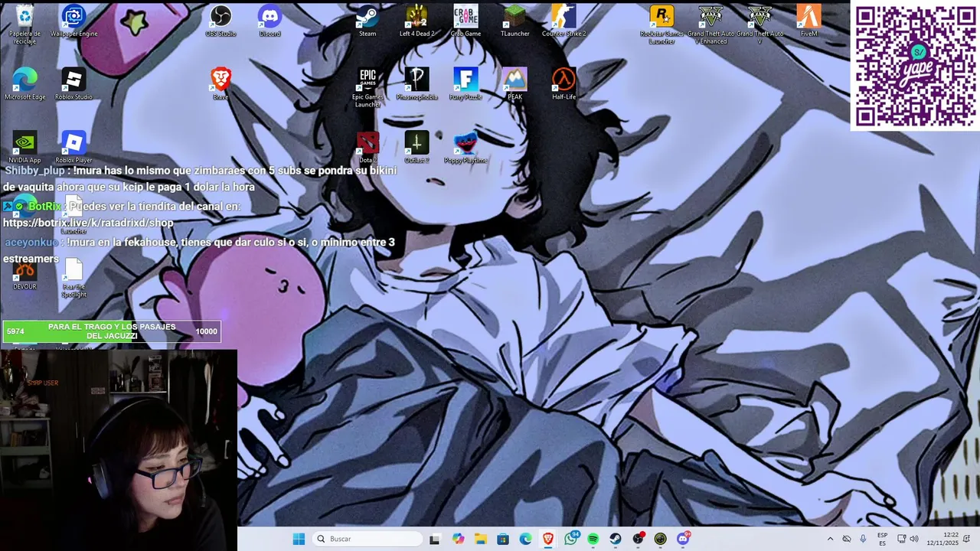Select the Steam desktop icon
Image resolution: width=980 pixels, height=551 pixels.
click(x=367, y=21)
